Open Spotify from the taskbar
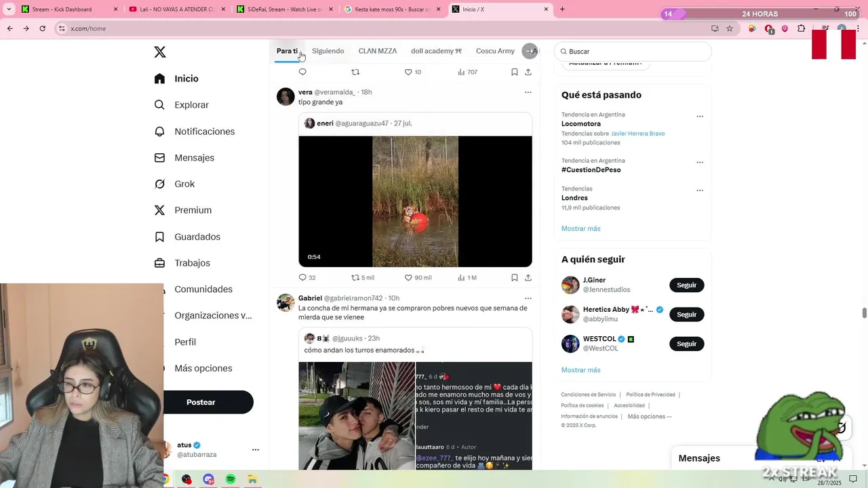This screenshot has width=868, height=488. (231, 479)
